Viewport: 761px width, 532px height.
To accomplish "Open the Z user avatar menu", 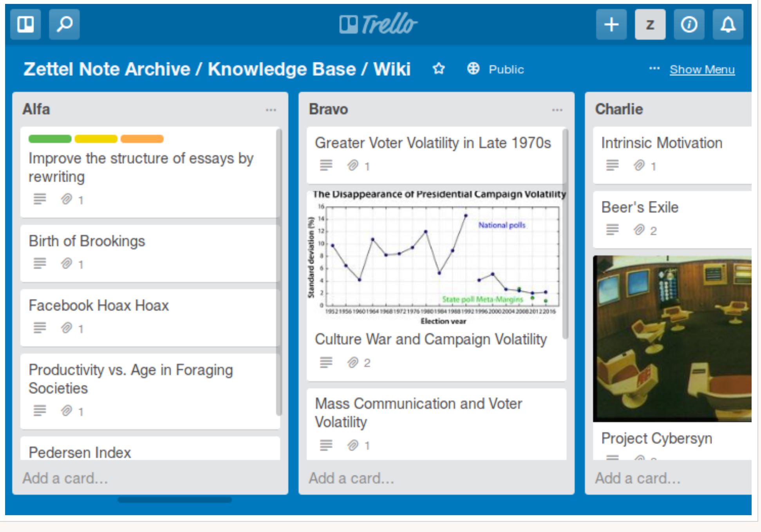I will click(x=650, y=25).
